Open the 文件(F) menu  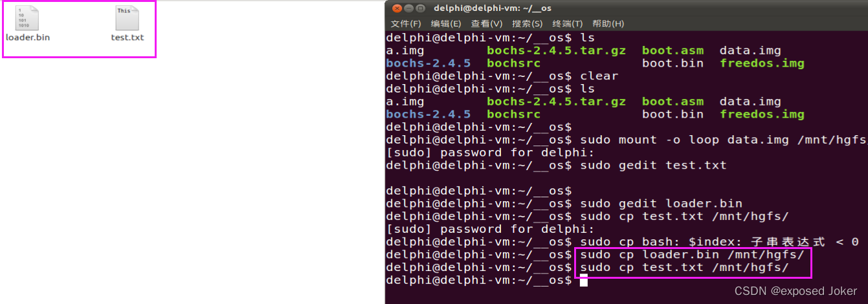(x=406, y=24)
